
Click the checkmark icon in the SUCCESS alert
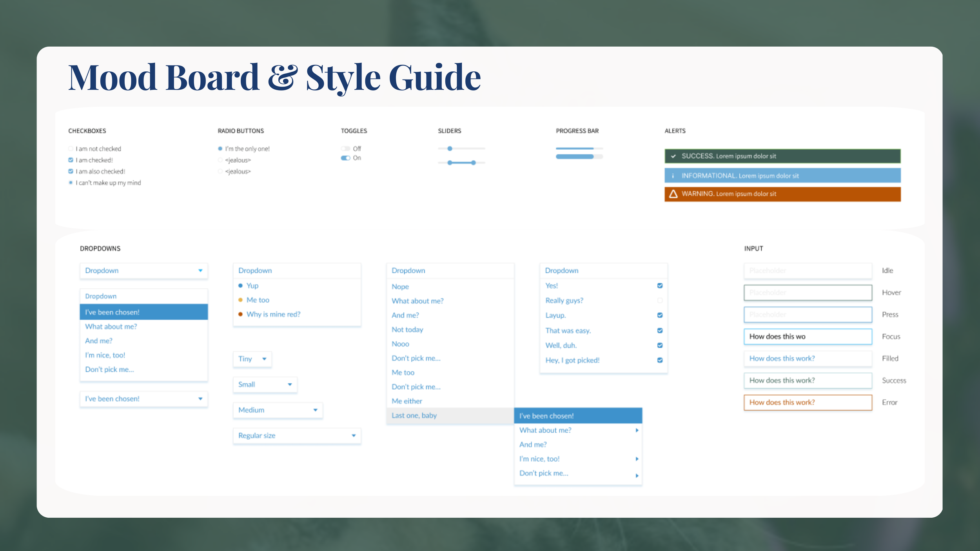[x=673, y=156]
